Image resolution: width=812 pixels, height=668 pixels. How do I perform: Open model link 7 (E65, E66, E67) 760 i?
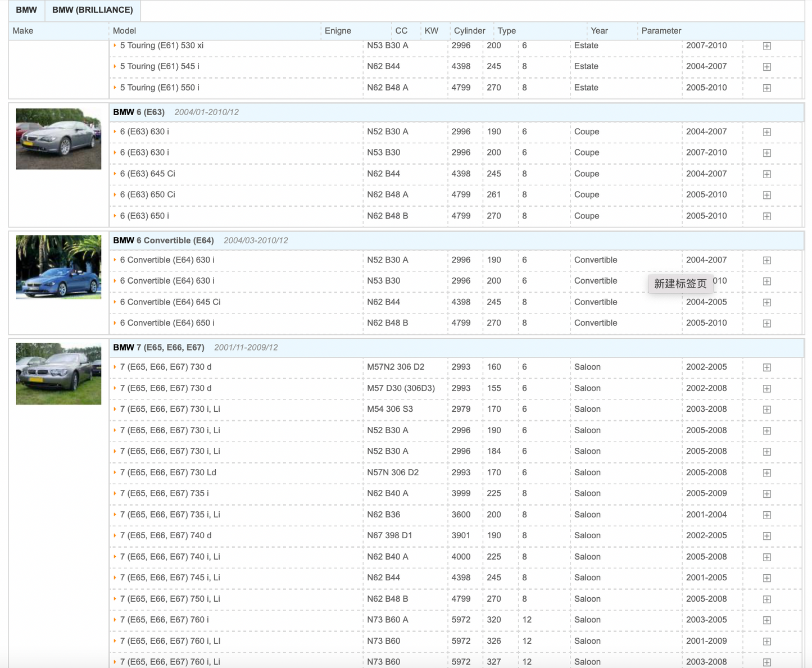(x=164, y=620)
